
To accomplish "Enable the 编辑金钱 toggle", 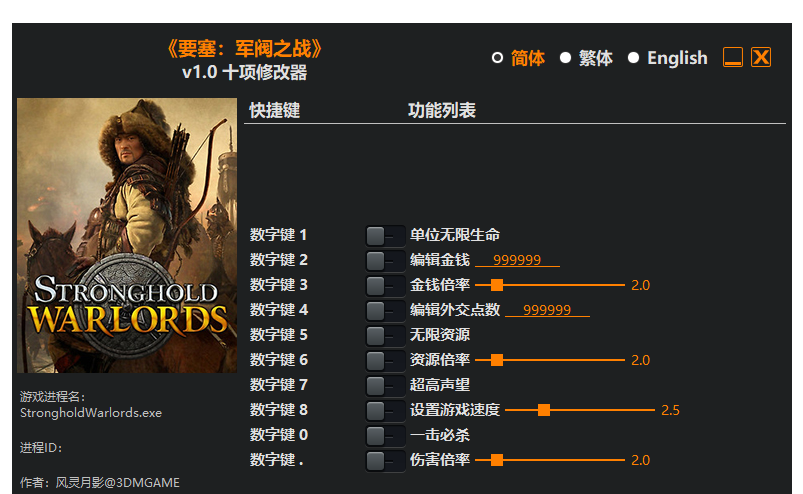I will coord(385,261).
